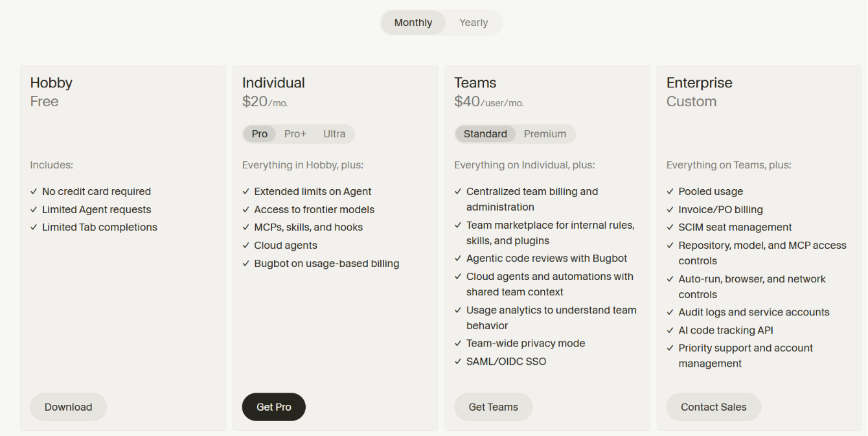Click checkmark beside Access to frontier models
868x436 pixels.
(x=246, y=210)
